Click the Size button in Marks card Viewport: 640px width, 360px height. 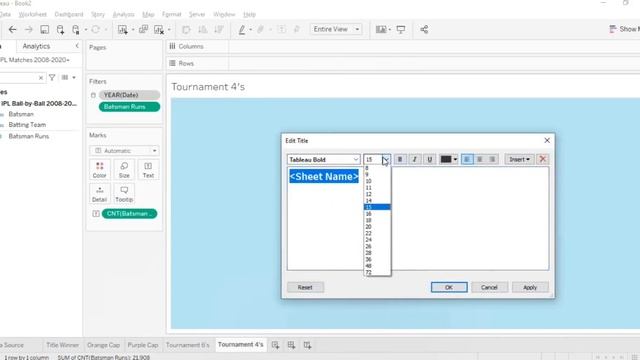(x=124, y=170)
